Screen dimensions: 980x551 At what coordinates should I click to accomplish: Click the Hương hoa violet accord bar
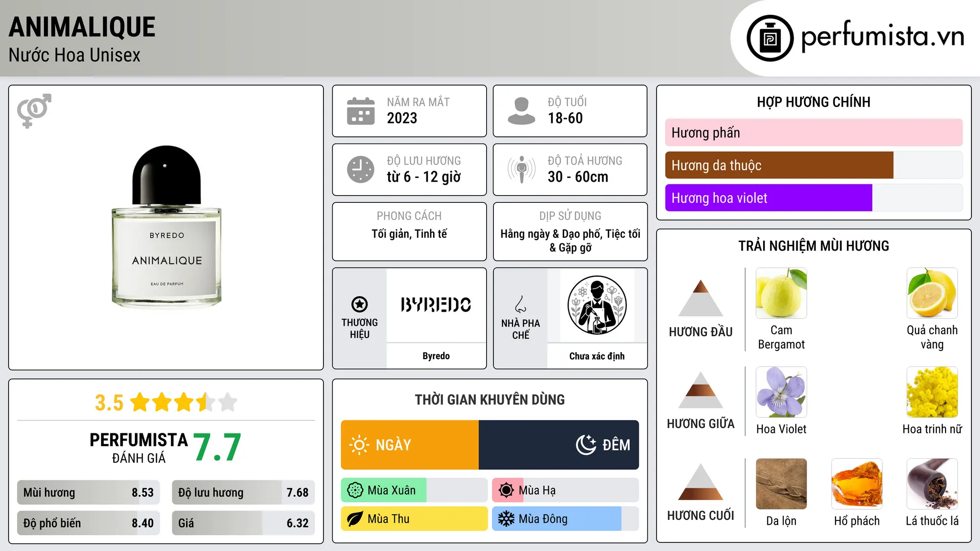tap(814, 198)
